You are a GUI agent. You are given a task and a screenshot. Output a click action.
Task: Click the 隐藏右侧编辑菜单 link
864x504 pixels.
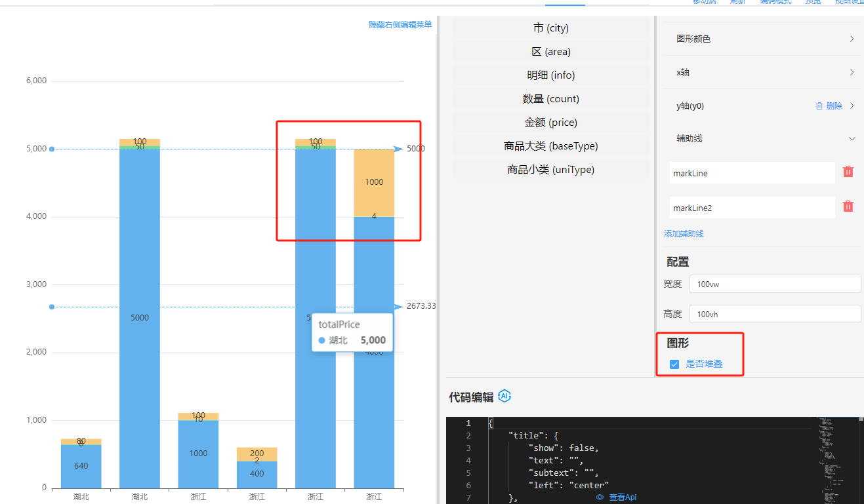point(400,25)
